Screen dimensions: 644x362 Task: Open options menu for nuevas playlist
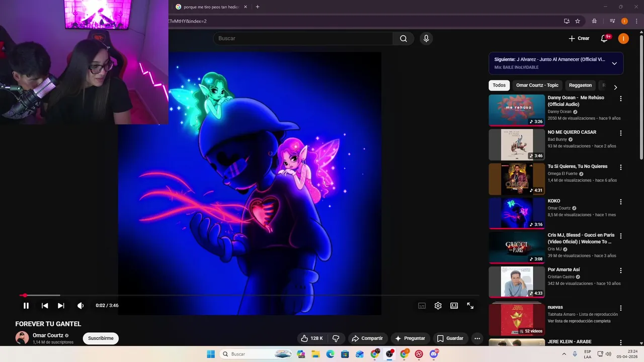click(620, 308)
